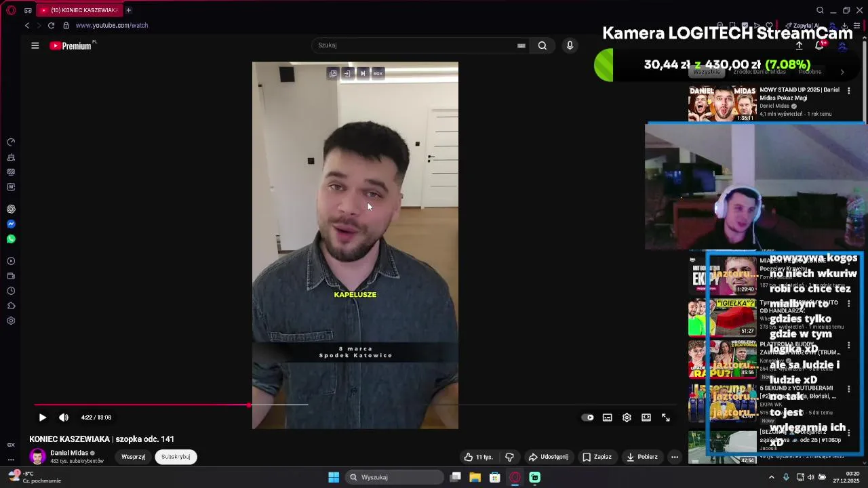Enter fullscreen video mode
868x488 pixels.
click(666, 418)
